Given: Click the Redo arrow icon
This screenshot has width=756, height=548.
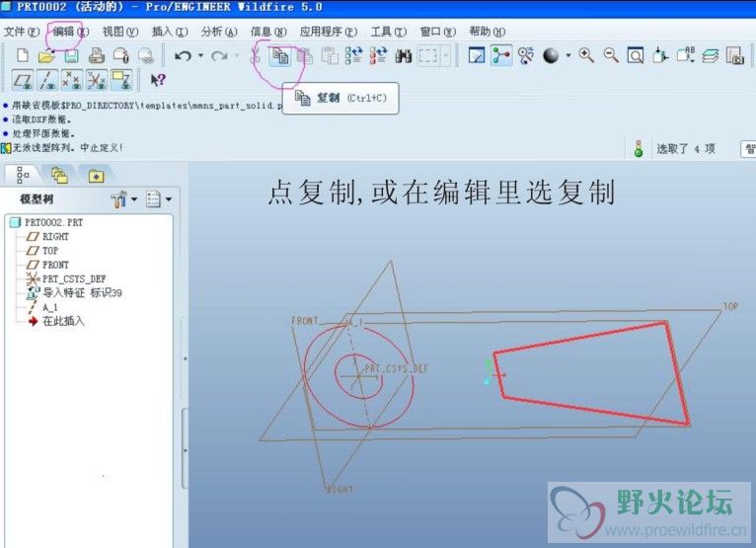Looking at the screenshot, I should (219, 56).
